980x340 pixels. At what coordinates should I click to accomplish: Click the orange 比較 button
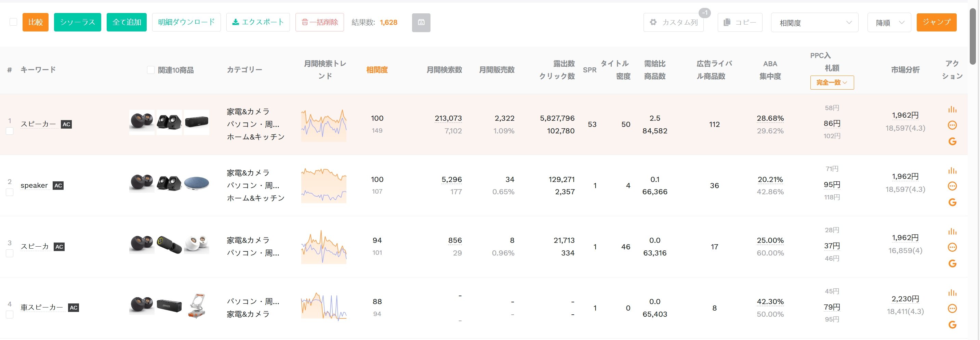(35, 22)
